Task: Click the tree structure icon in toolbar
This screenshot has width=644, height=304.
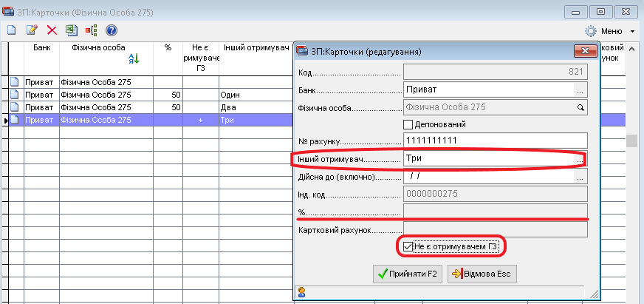Action: click(x=92, y=30)
